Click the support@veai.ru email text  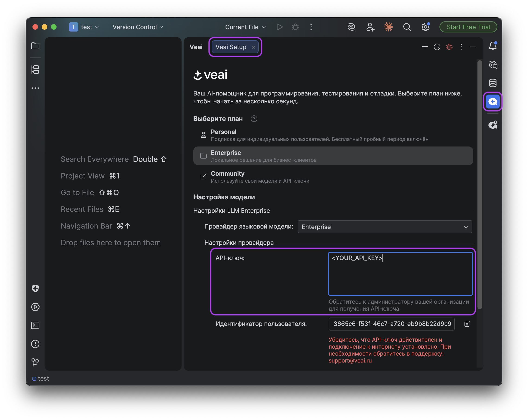tap(350, 360)
